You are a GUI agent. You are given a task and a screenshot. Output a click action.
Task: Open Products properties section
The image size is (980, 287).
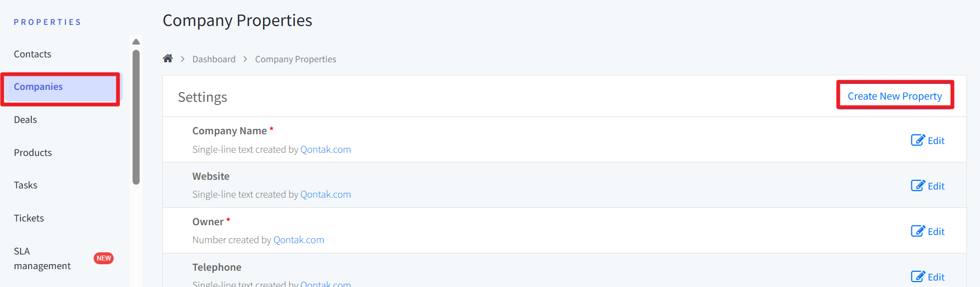click(x=33, y=153)
